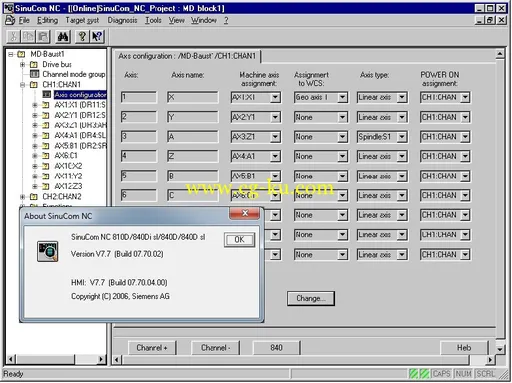The width and height of the screenshot is (512, 383).
Task: Click the Channel + button
Action: click(x=152, y=348)
